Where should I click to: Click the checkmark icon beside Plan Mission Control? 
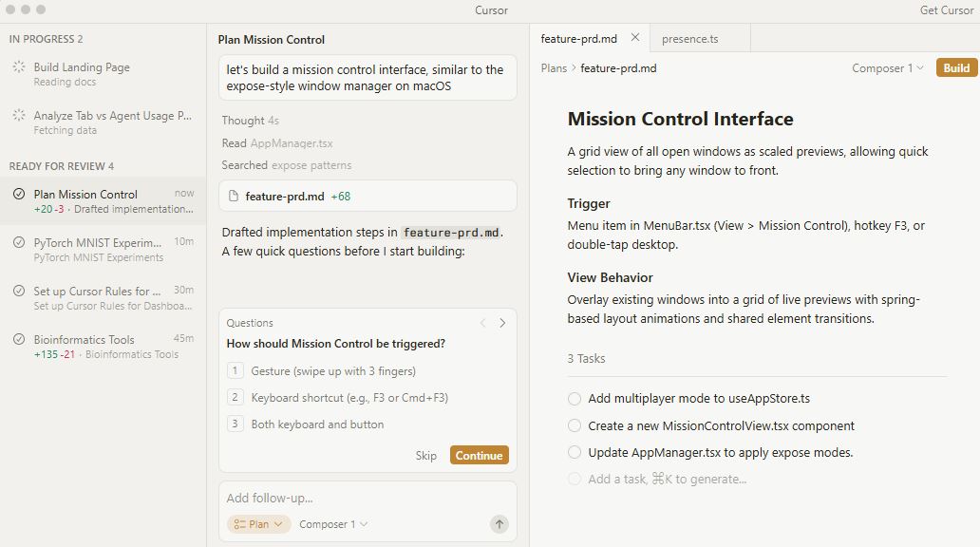[x=19, y=195]
